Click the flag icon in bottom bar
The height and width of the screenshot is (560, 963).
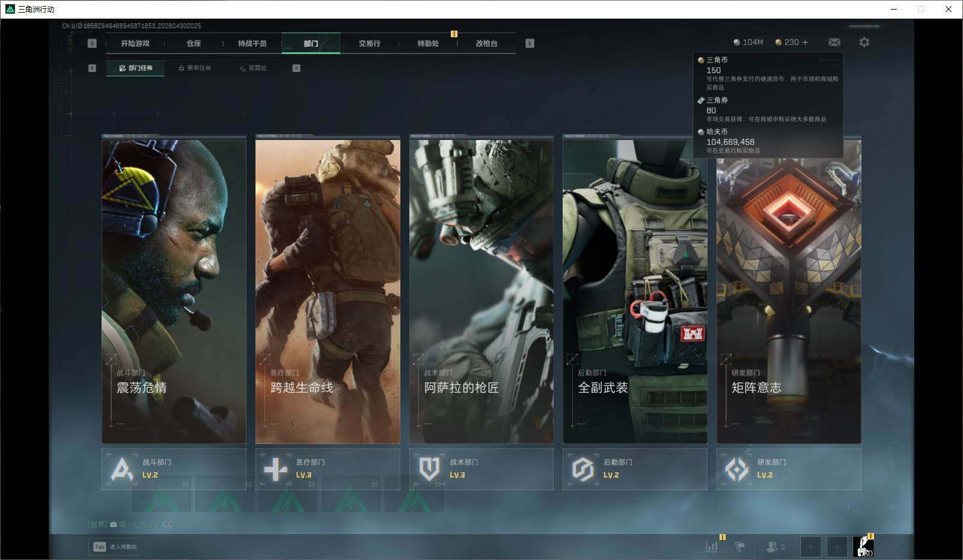[740, 547]
